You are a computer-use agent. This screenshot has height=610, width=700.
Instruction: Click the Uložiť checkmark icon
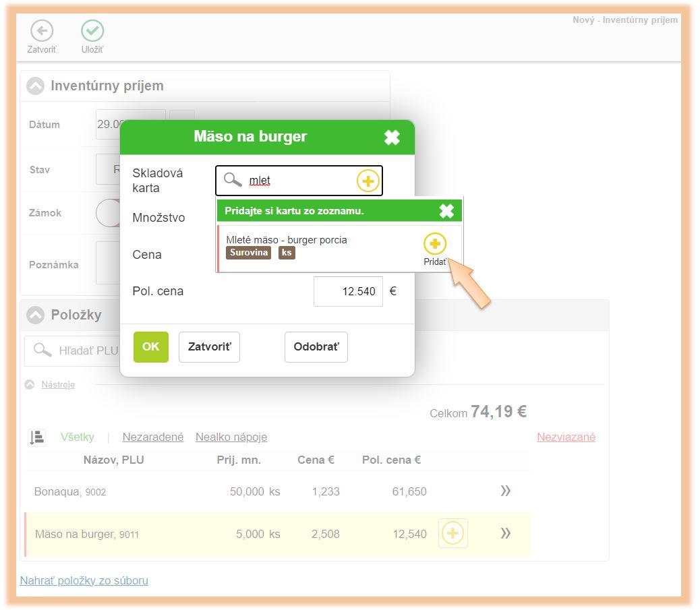tap(92, 31)
